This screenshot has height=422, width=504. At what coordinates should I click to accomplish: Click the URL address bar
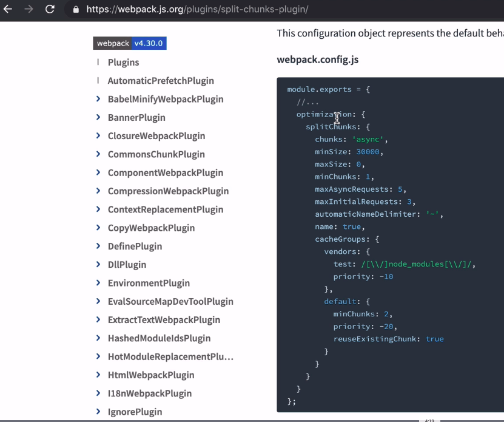point(243,10)
